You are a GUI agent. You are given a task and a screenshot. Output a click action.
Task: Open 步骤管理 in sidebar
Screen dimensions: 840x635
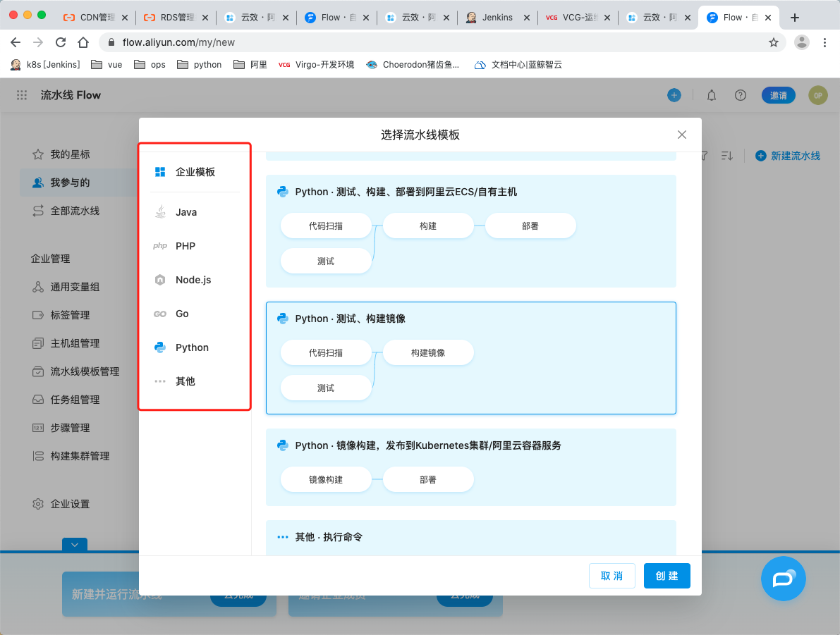click(61, 428)
